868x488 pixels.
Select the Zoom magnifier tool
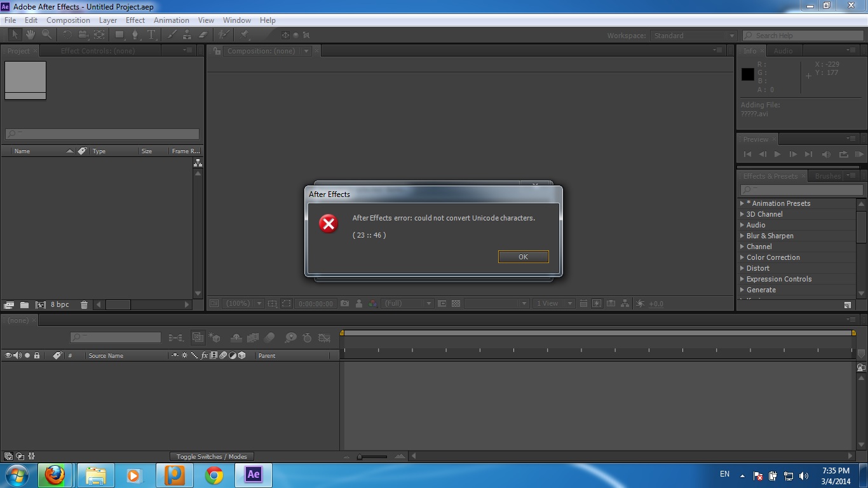pos(47,35)
